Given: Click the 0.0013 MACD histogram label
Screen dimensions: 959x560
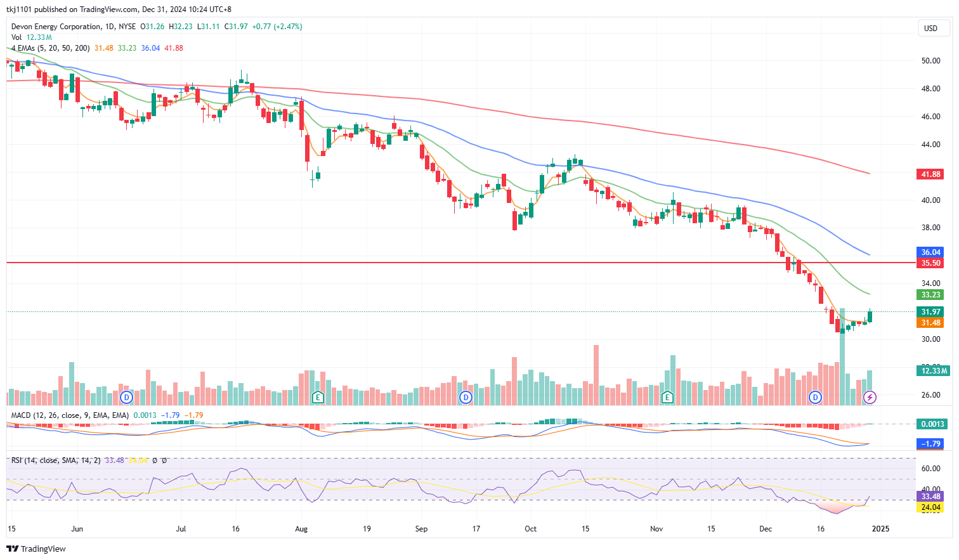Looking at the screenshot, I should pos(933,424).
